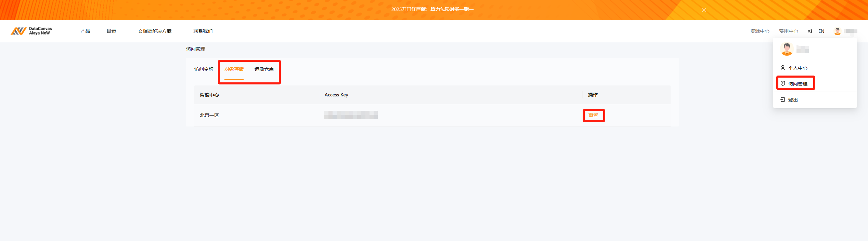Open the 镜像仓库 tab
868x241 pixels.
tap(264, 69)
